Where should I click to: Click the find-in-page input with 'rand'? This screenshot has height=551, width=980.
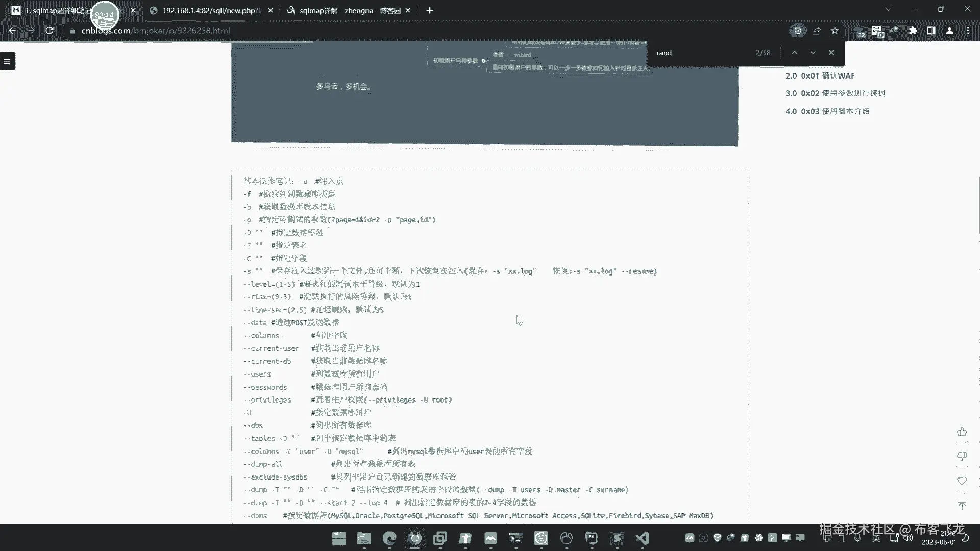[699, 53]
